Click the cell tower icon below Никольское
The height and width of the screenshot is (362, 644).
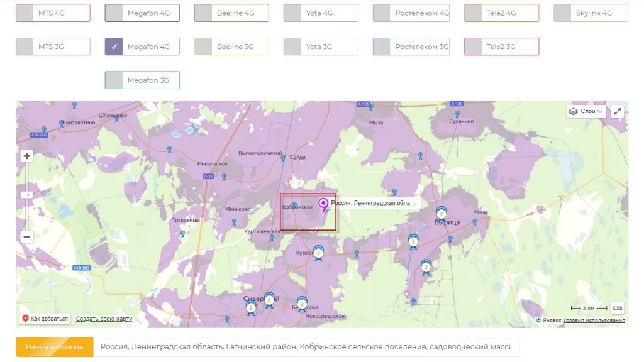coord(225,177)
